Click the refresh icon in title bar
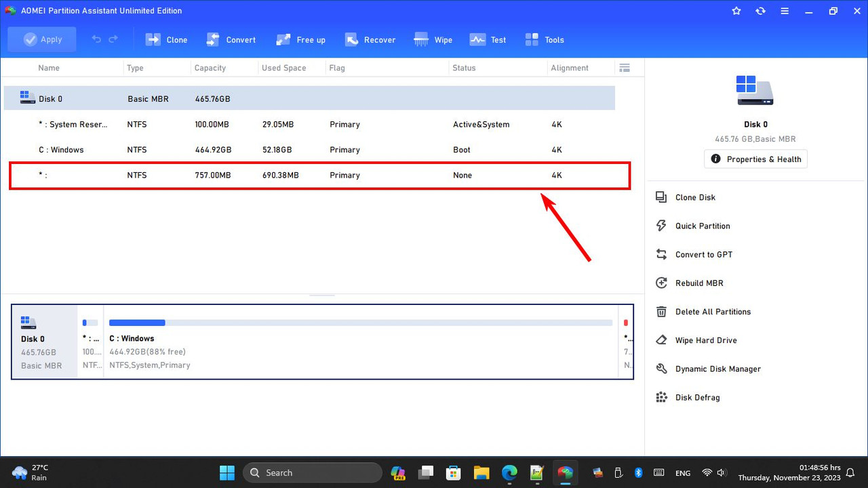The height and width of the screenshot is (488, 868). pos(761,11)
